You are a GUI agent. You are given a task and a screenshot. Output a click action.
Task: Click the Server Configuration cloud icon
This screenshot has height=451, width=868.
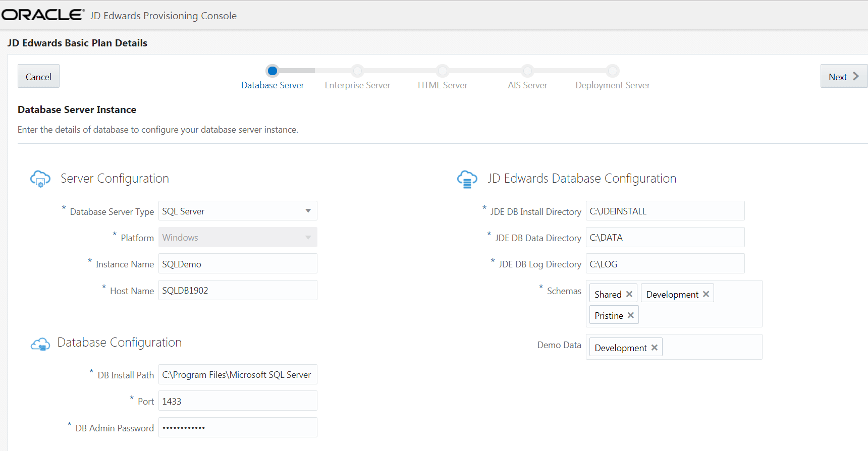(x=40, y=179)
